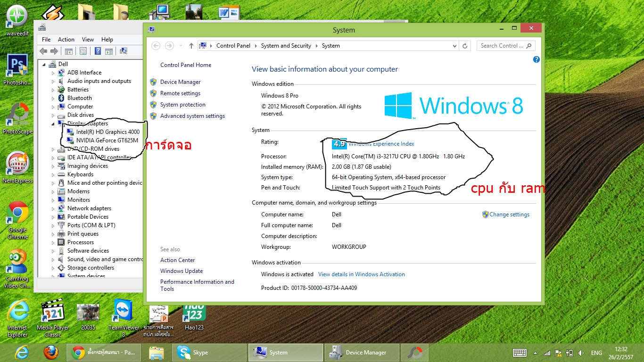Select the TeamViewer 8 desktop shortcut
The height and width of the screenshot is (362, 644).
pyautogui.click(x=124, y=319)
